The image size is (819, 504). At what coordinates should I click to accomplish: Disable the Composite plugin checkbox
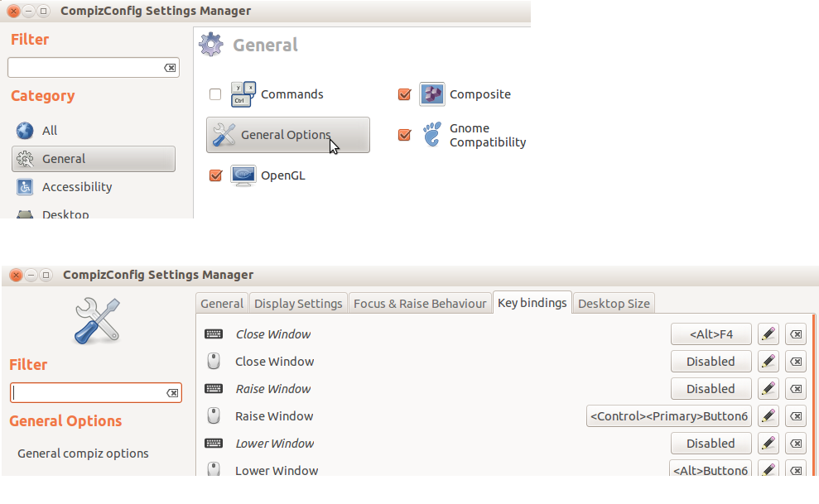point(404,94)
